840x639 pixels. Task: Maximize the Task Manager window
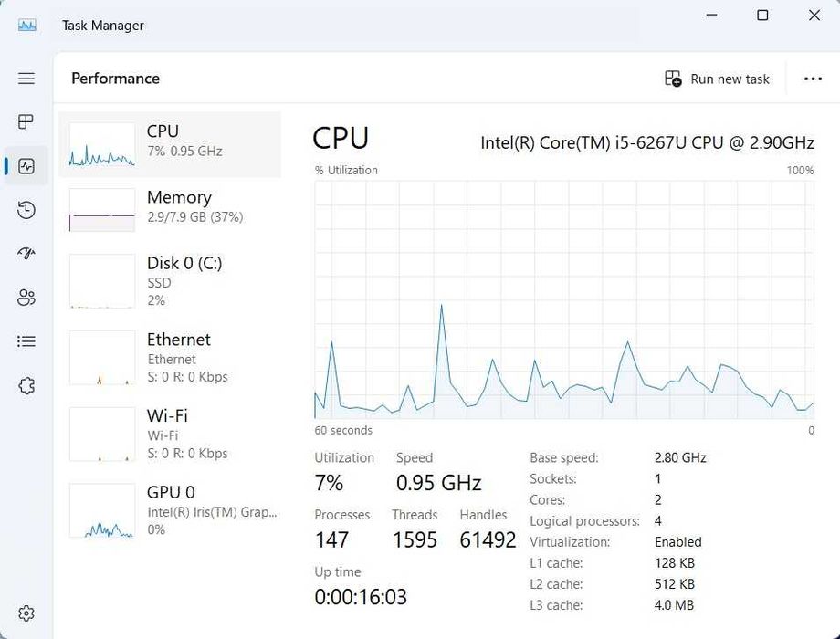point(762,16)
